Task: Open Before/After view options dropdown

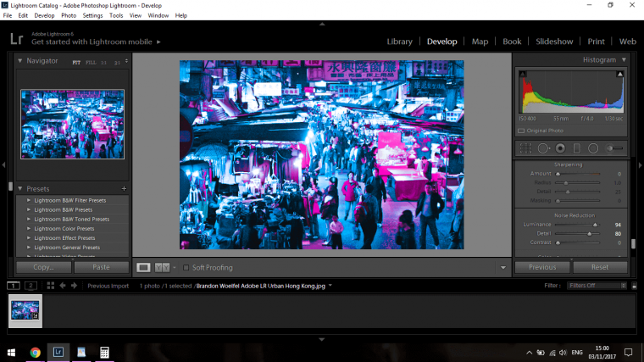Action: [175, 268]
